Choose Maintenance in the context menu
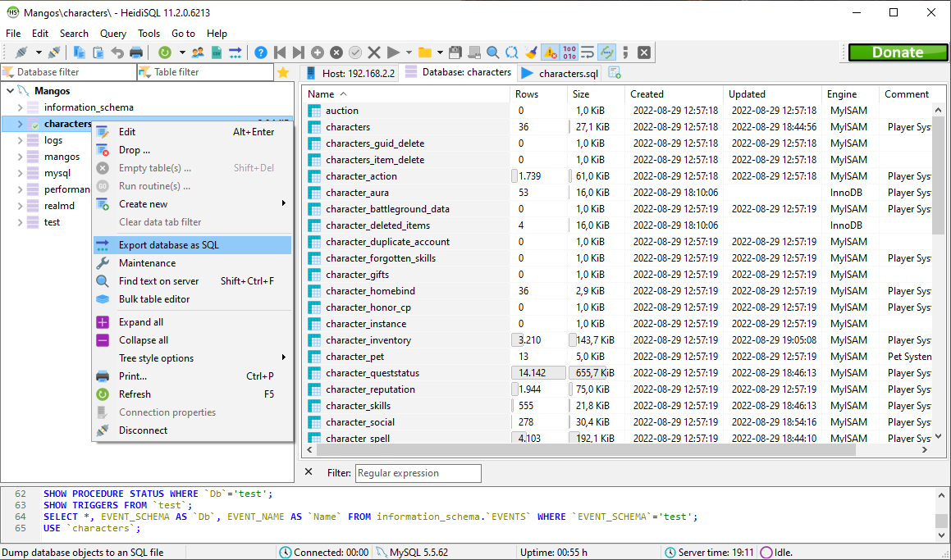Screen dimensions: 951x560 click(x=192, y=263)
